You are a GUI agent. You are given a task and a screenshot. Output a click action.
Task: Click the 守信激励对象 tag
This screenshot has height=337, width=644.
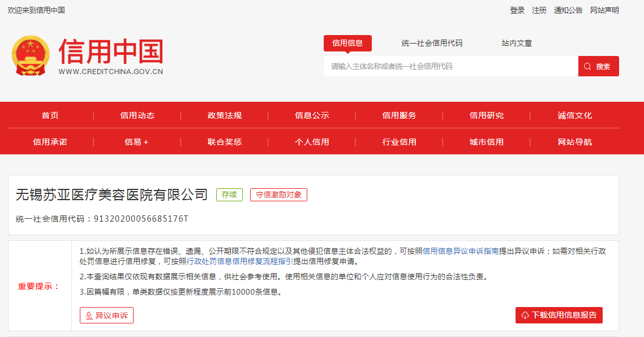[278, 195]
